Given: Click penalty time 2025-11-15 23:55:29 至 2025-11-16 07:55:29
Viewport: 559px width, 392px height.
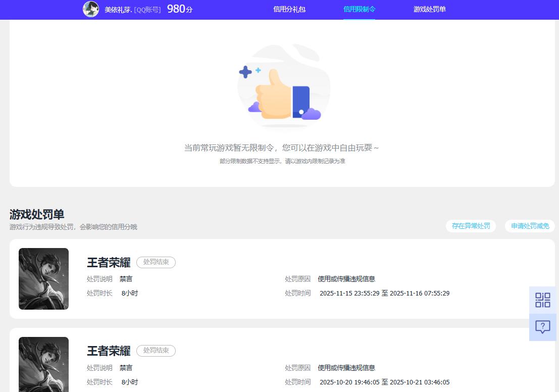Looking at the screenshot, I should click(385, 293).
